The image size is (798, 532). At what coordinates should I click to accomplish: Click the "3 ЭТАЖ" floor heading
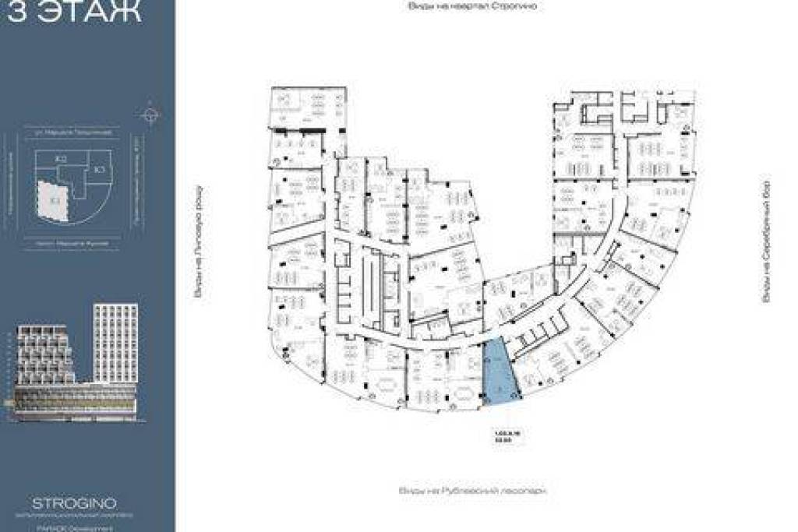[72, 13]
